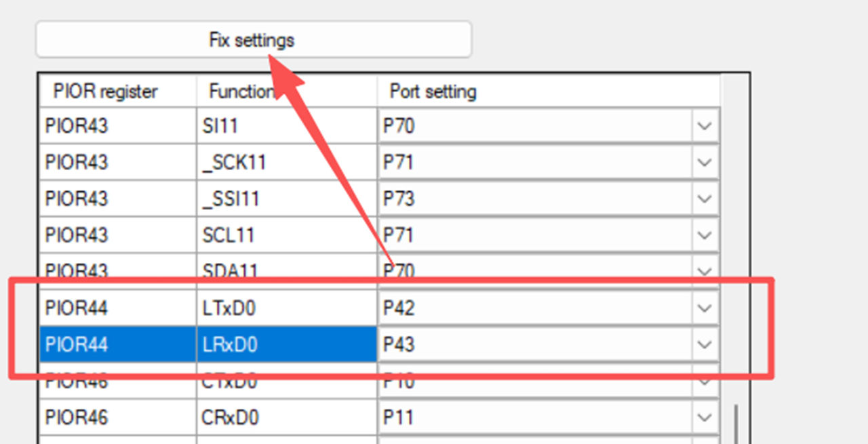Screen dimensions: 868x444
Task: Click the Port setting column header
Action: (433, 92)
